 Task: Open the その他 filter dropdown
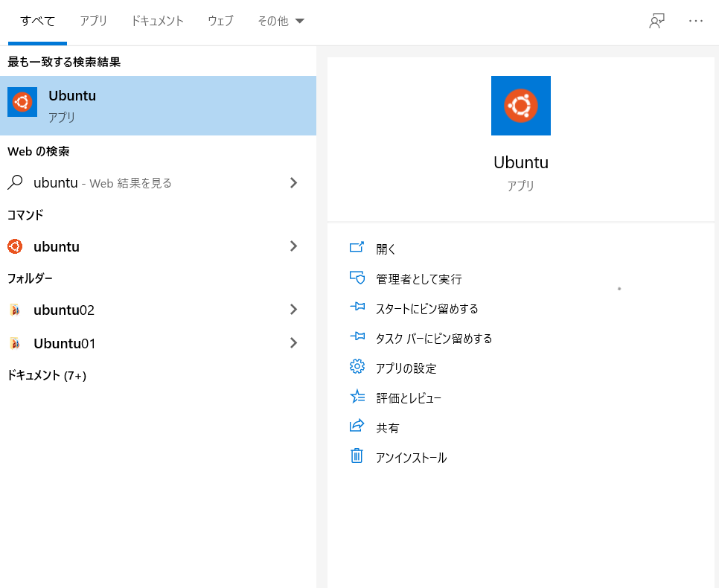click(x=281, y=21)
